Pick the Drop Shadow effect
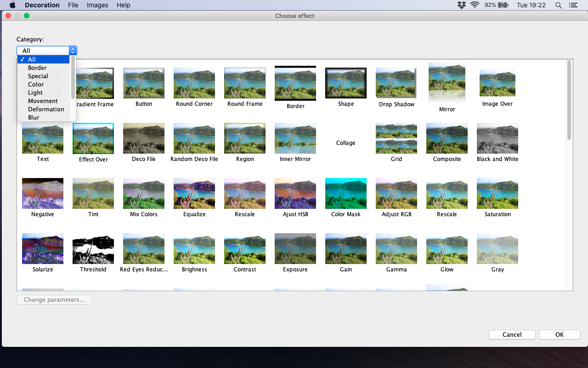The height and width of the screenshot is (368, 588). (x=396, y=83)
